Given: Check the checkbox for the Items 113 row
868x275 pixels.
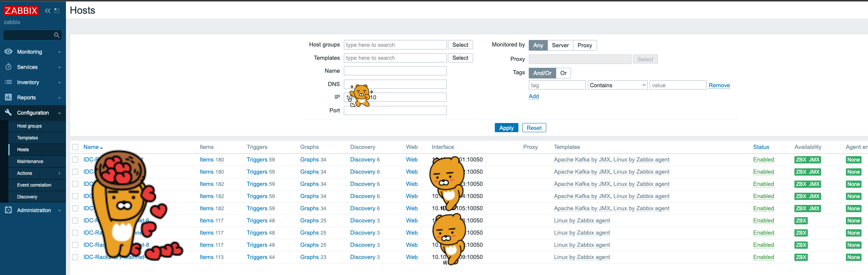Looking at the screenshot, I should [x=75, y=257].
